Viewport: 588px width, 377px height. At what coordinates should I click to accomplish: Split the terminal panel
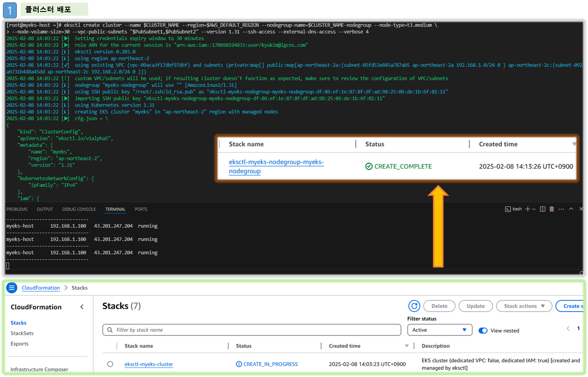(542, 209)
